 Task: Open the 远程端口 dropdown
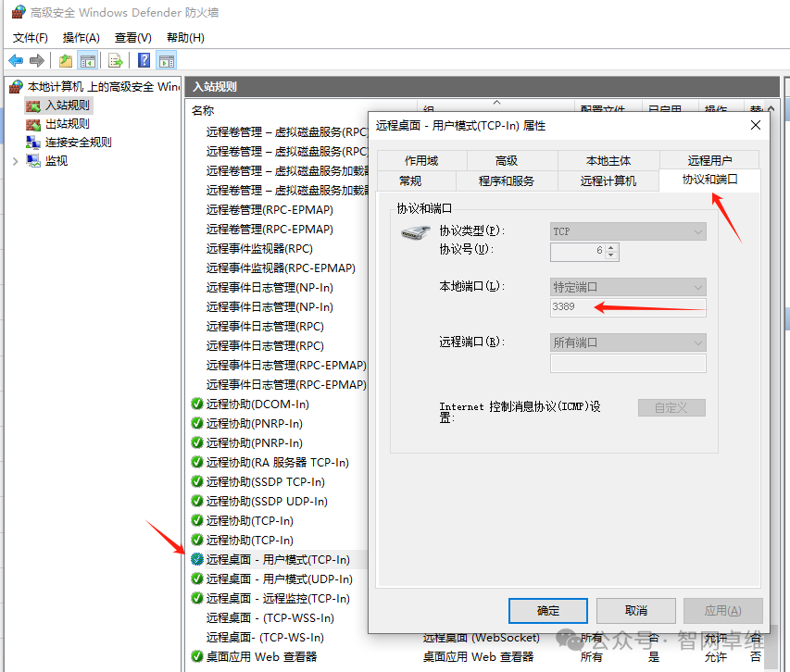[628, 342]
